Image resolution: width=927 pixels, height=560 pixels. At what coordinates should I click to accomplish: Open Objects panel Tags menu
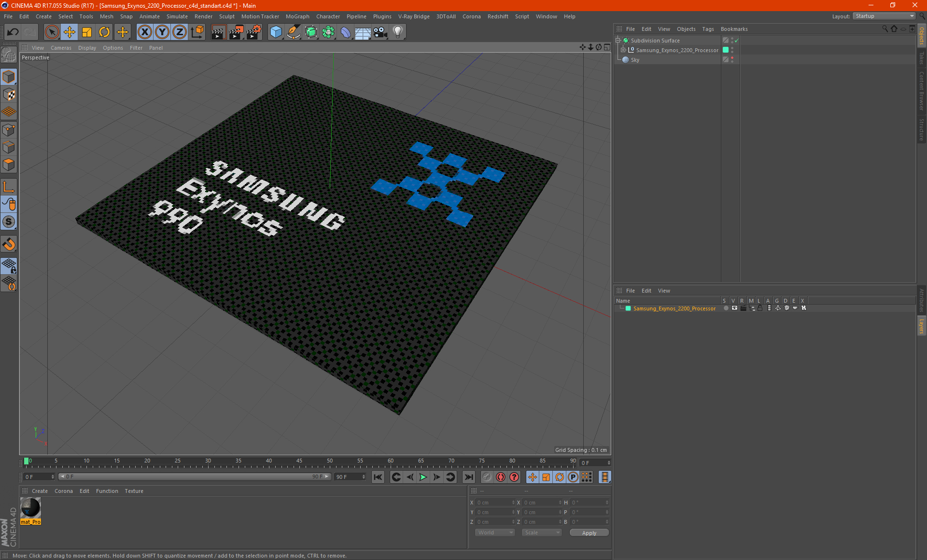[x=708, y=29]
